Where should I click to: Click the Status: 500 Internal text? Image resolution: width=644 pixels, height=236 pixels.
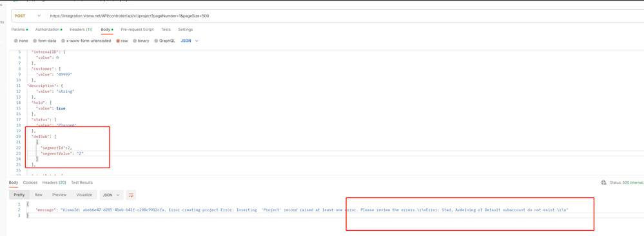(x=627, y=182)
